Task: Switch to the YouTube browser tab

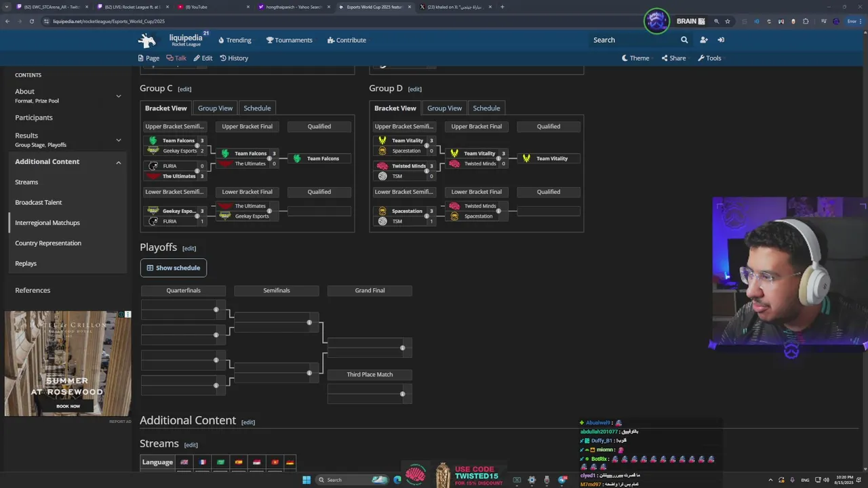Action: click(214, 7)
